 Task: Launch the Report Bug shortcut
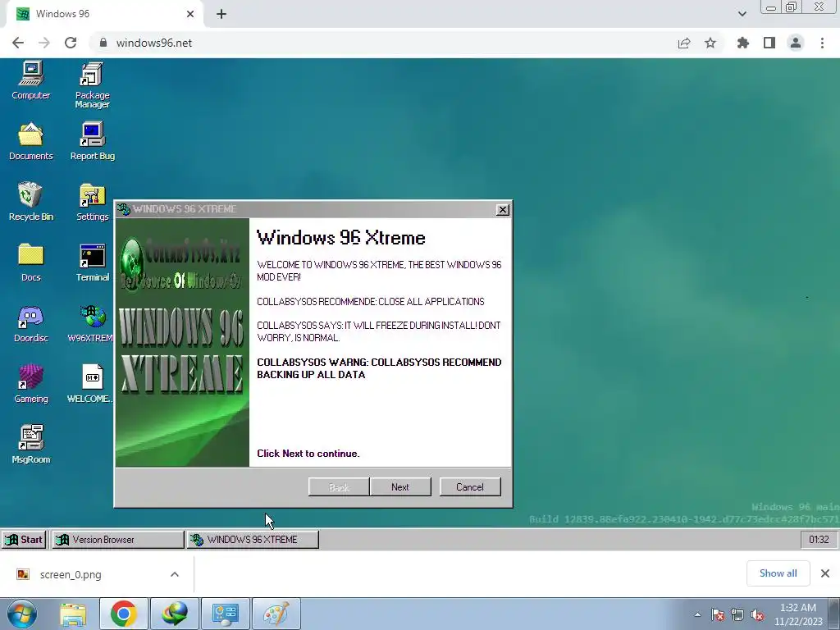point(92,141)
